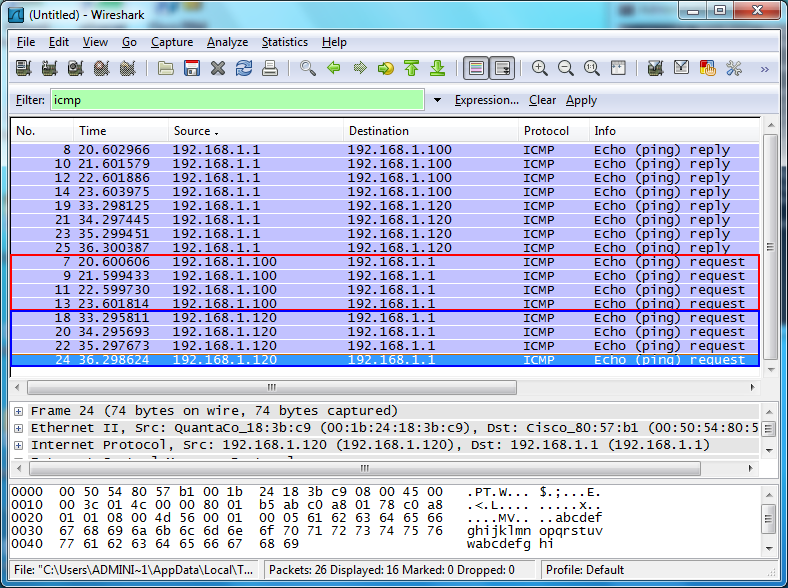The width and height of the screenshot is (788, 588).
Task: Open the File menu
Action: click(26, 42)
